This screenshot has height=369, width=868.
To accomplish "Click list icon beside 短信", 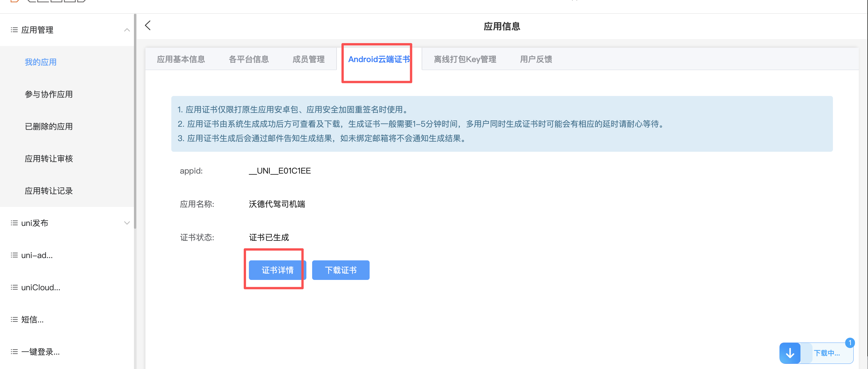I will coord(14,320).
